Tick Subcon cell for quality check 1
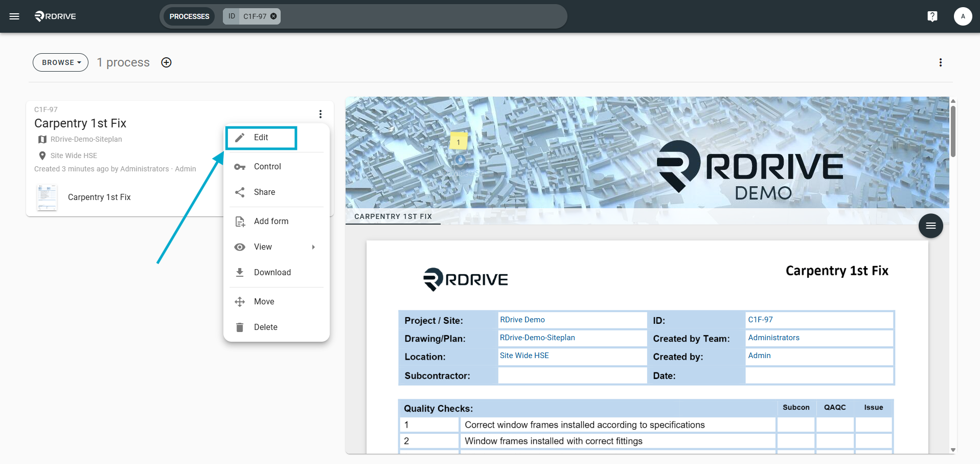Viewport: 980px width, 464px height. click(x=796, y=425)
